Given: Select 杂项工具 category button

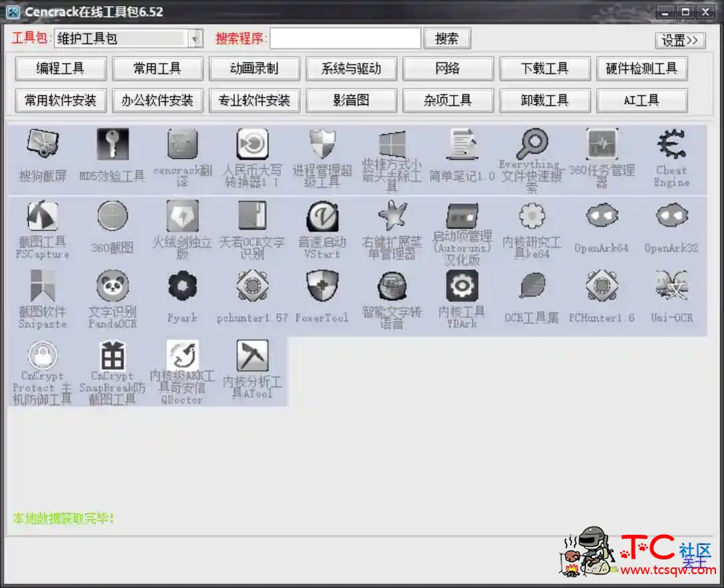Looking at the screenshot, I should point(448,100).
